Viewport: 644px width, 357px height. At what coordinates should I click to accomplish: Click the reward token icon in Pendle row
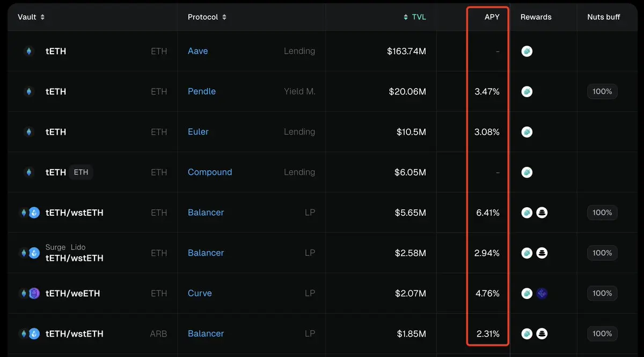(527, 92)
